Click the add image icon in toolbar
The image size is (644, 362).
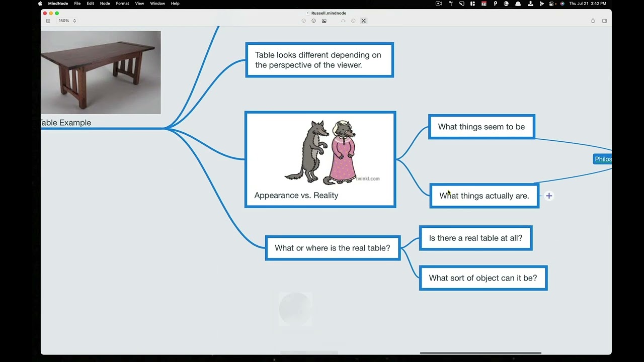[324, 21]
